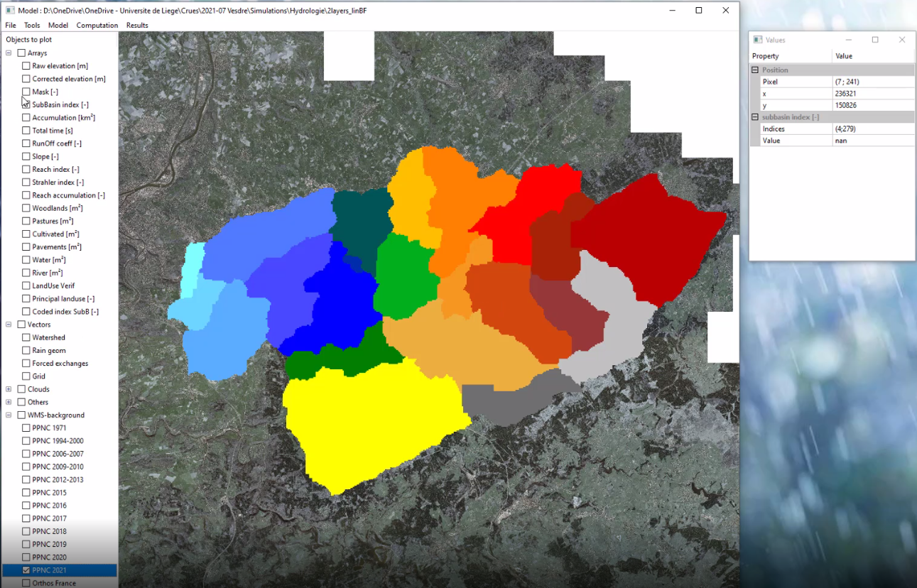
Task: Collapse the WMS-background tree group
Action: pos(9,415)
